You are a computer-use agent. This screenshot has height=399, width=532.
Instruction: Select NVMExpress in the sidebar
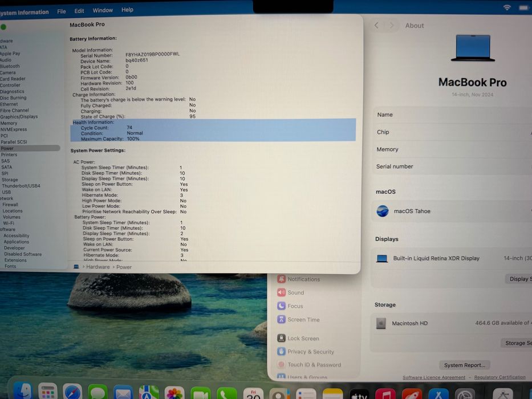tap(14, 129)
